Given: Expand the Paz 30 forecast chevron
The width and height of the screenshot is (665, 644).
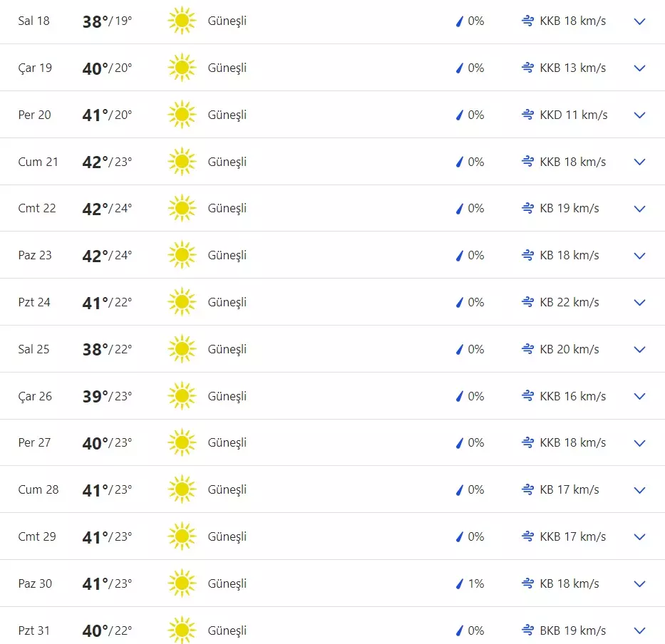Looking at the screenshot, I should tap(639, 583).
